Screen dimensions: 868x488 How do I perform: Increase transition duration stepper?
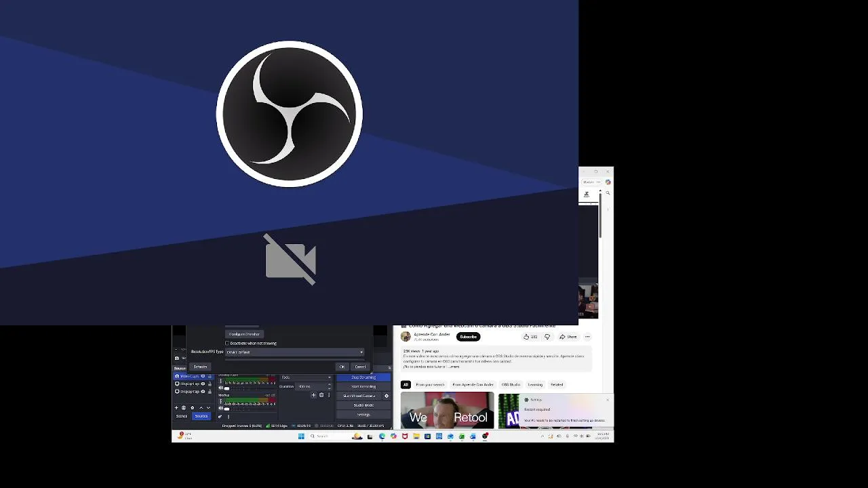[x=329, y=384]
